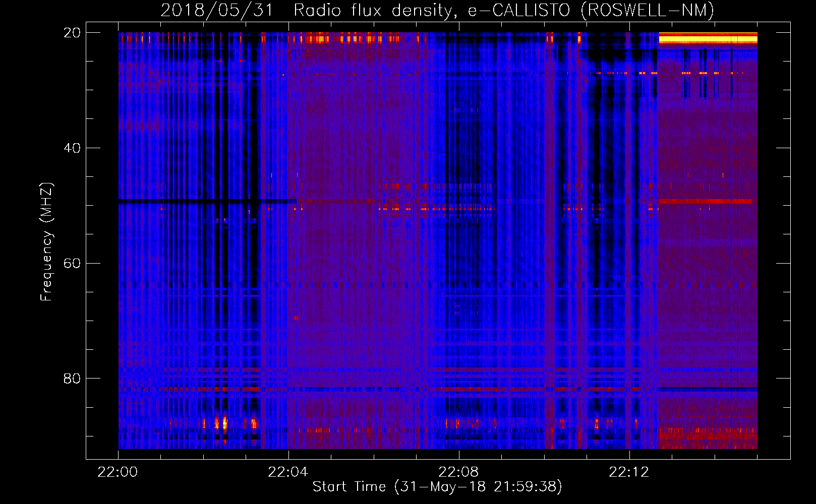Click the 22:04 time tick label
This screenshot has height=504, width=816.
click(x=288, y=472)
